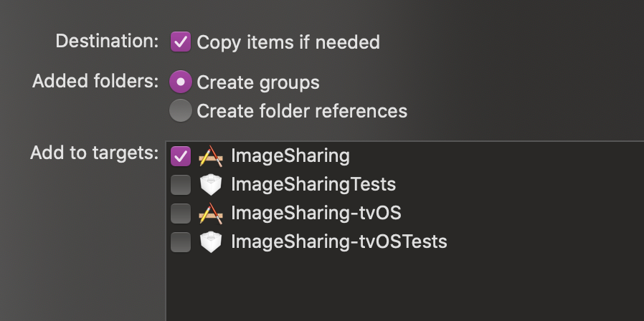Tick the ImageSharing-tvOSTests target checkbox
The width and height of the screenshot is (644, 321).
181,241
